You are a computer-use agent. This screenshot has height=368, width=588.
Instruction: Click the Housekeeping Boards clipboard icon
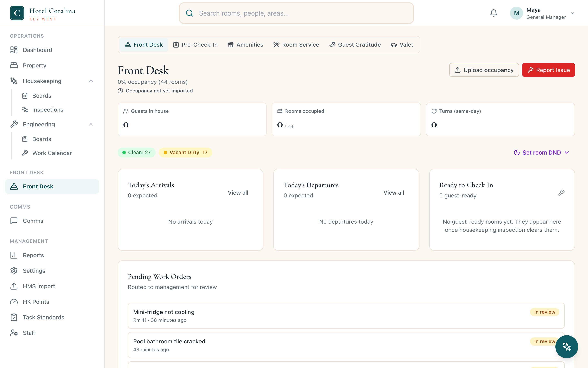(x=25, y=96)
